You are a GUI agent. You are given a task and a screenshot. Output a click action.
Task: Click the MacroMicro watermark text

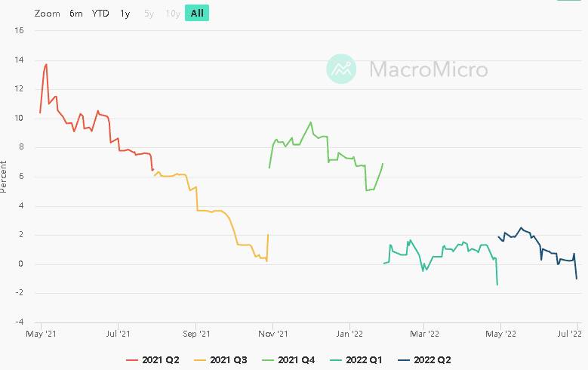pyautogui.click(x=428, y=69)
